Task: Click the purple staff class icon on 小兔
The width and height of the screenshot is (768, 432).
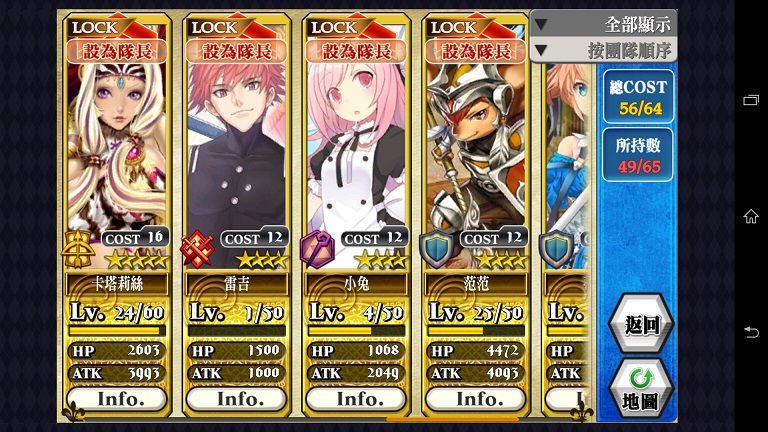Action: pos(317,249)
